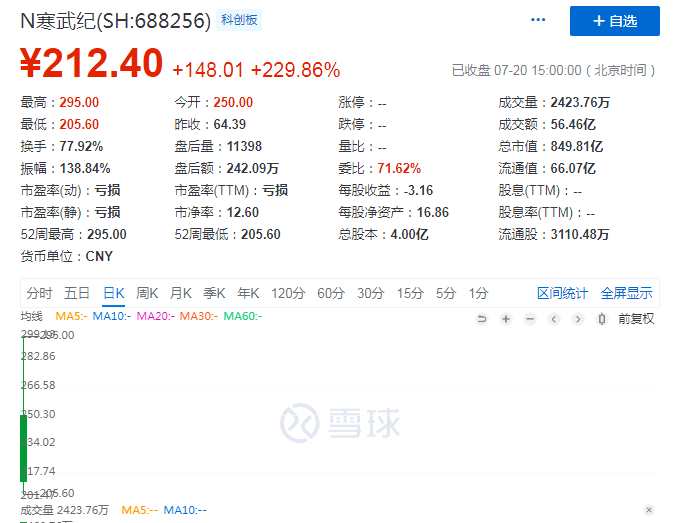Click the MA60 moving average label
Screen dimensions: 693x523
pos(243,316)
